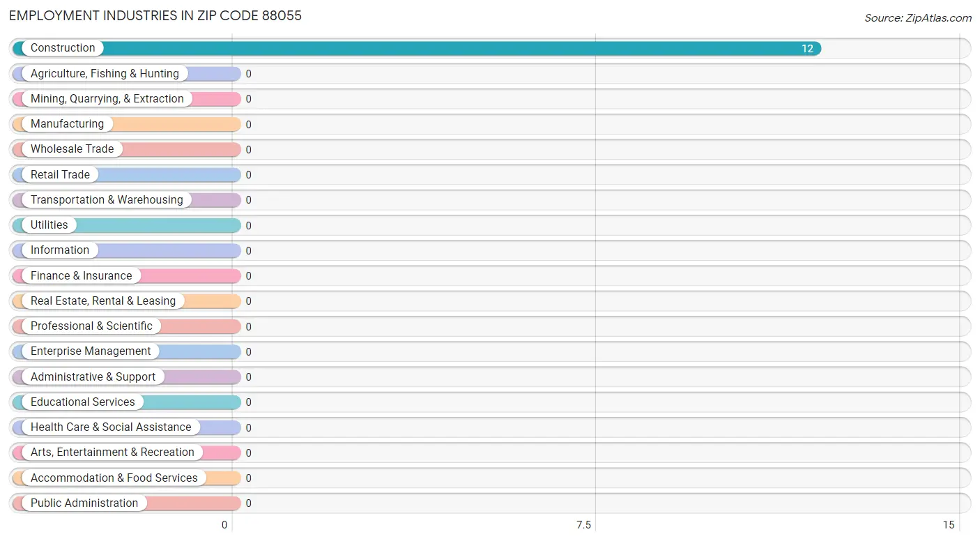Select the Arts, Entertainment & Recreation label
Viewport: 980px width, 541px height.
(x=112, y=452)
